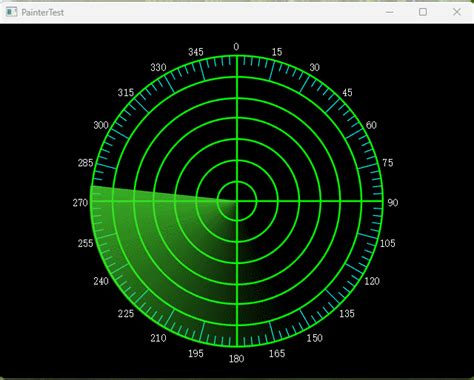
Task: Click the 345 degree bearing label
Action: [x=196, y=52]
